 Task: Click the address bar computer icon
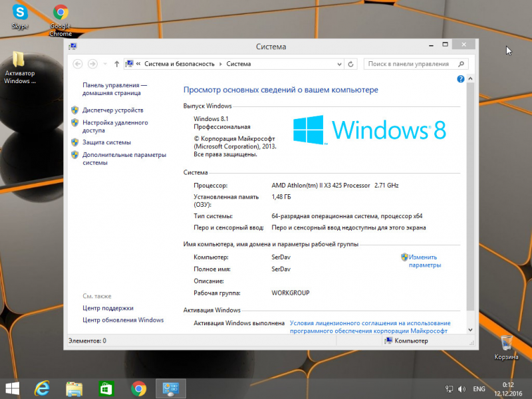[x=129, y=64]
